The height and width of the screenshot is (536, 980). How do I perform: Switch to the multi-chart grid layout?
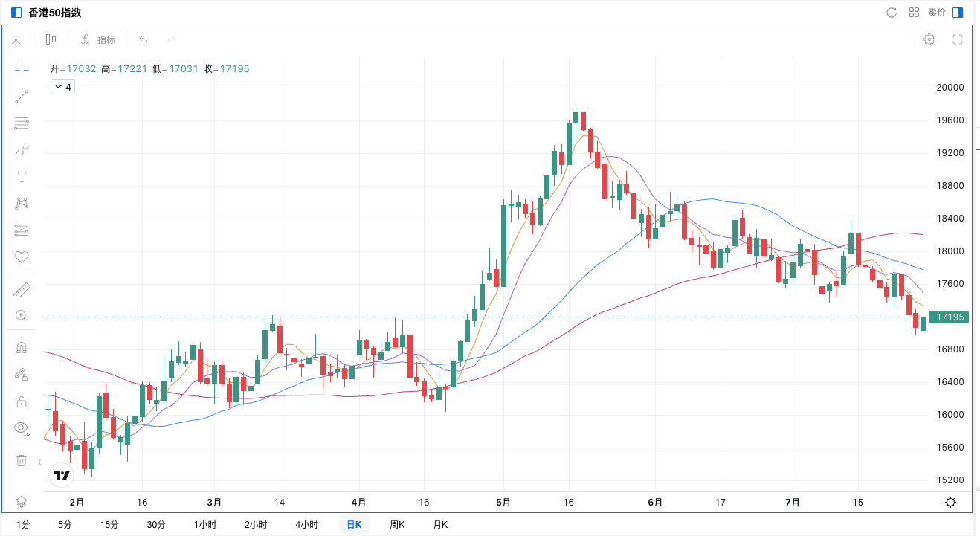pyautogui.click(x=914, y=12)
